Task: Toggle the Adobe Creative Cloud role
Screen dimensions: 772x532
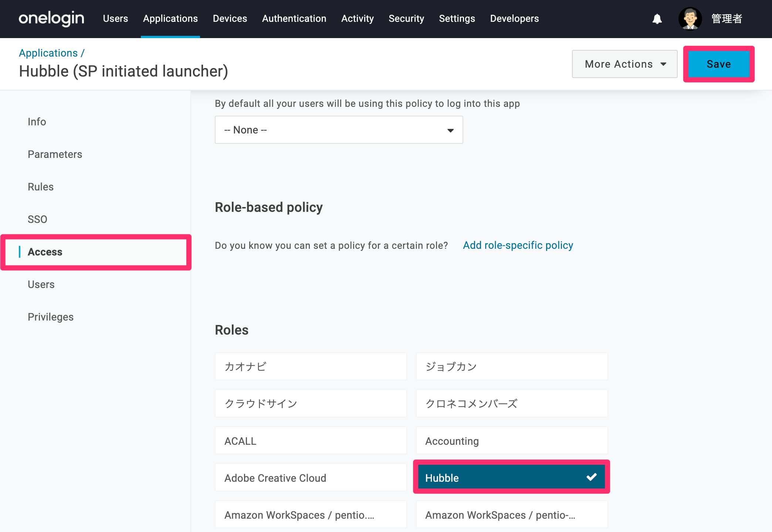Action: pyautogui.click(x=311, y=477)
